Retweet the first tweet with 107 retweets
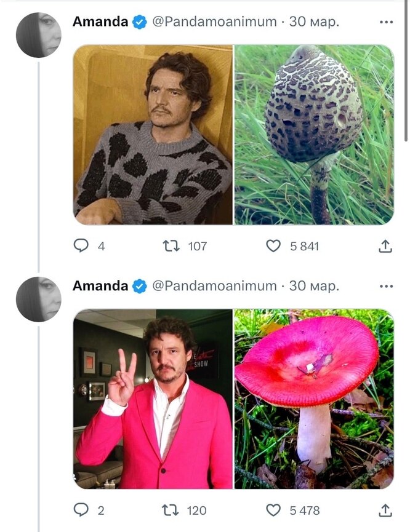 tap(171, 246)
